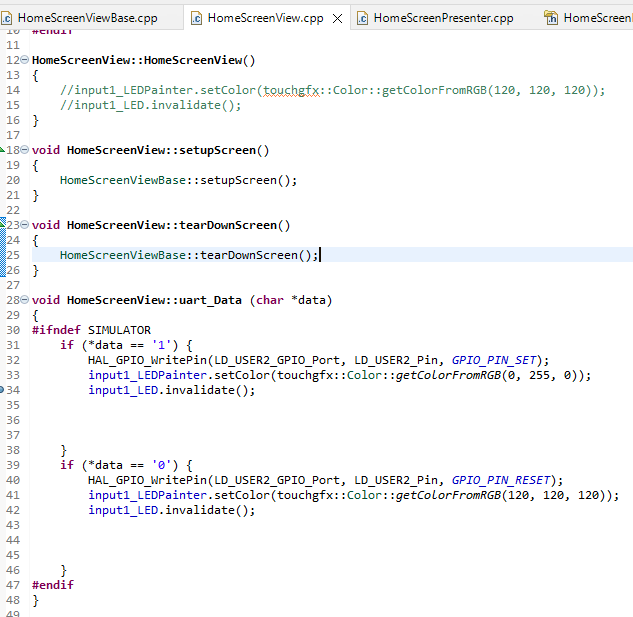Viewport: 633px width, 617px height.
Task: Click the override marker on line 23
Action: pyautogui.click(x=2, y=222)
